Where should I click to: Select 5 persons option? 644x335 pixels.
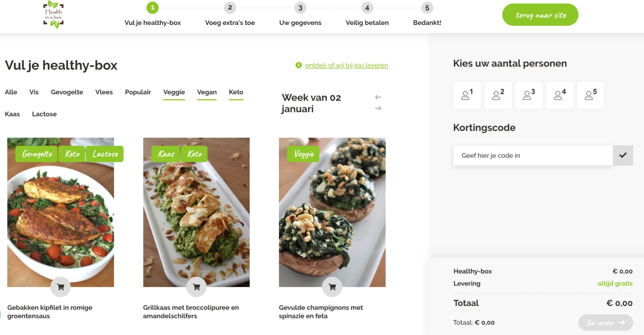(x=590, y=95)
